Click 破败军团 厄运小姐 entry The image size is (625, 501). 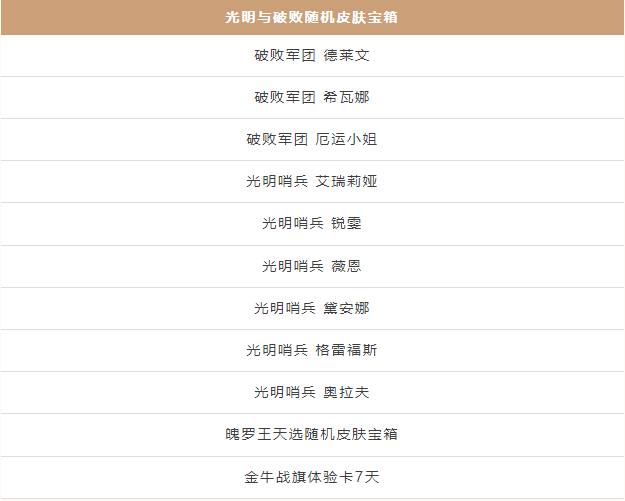tap(312, 139)
